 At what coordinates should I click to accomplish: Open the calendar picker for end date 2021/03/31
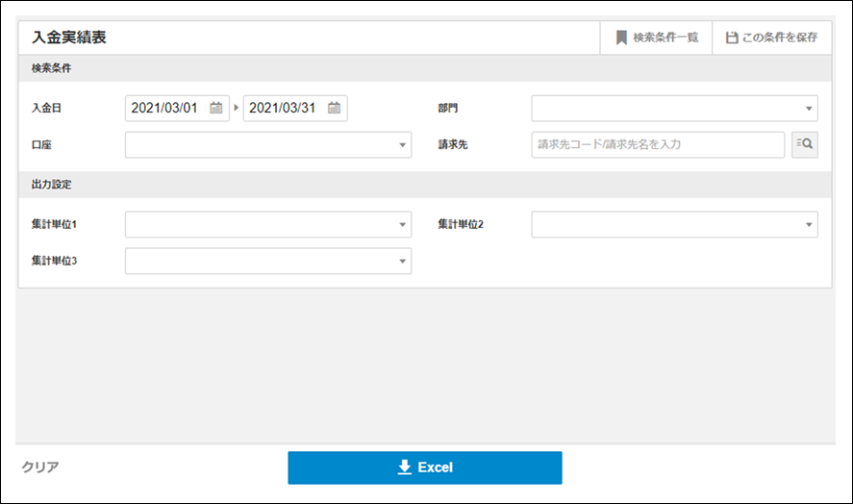click(x=334, y=108)
